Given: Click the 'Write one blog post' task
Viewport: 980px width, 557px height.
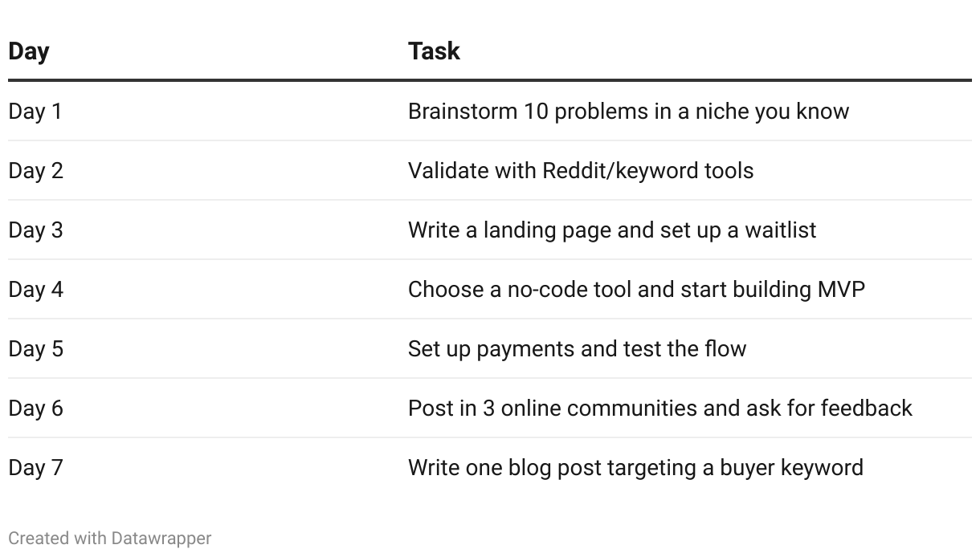Looking at the screenshot, I should [x=635, y=467].
